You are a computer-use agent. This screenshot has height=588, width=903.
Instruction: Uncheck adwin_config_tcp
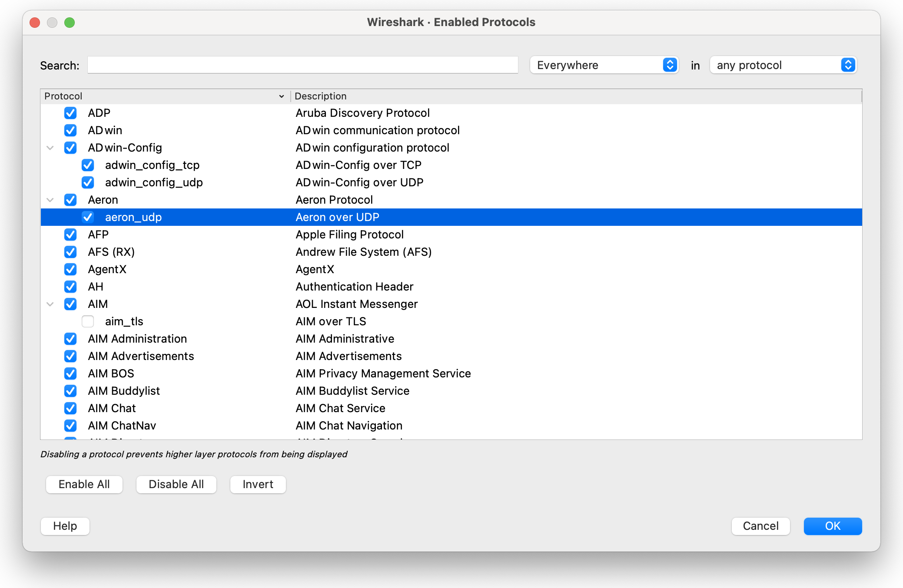pos(88,165)
